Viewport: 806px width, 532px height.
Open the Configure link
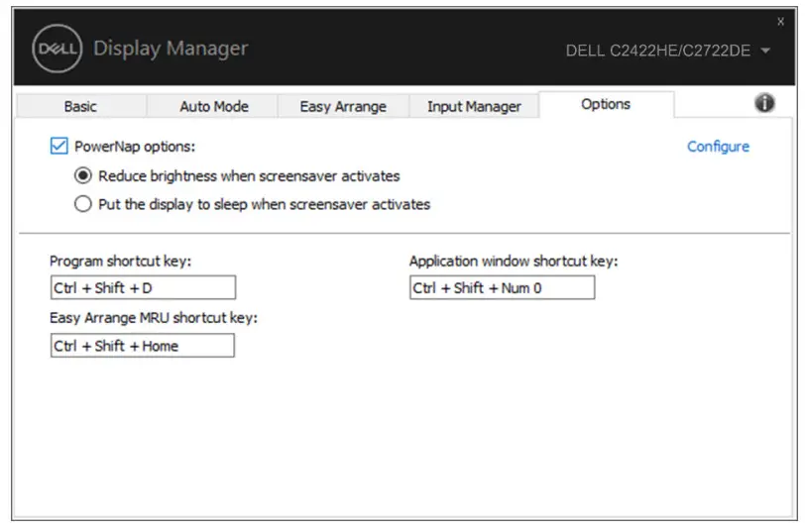pyautogui.click(x=718, y=147)
